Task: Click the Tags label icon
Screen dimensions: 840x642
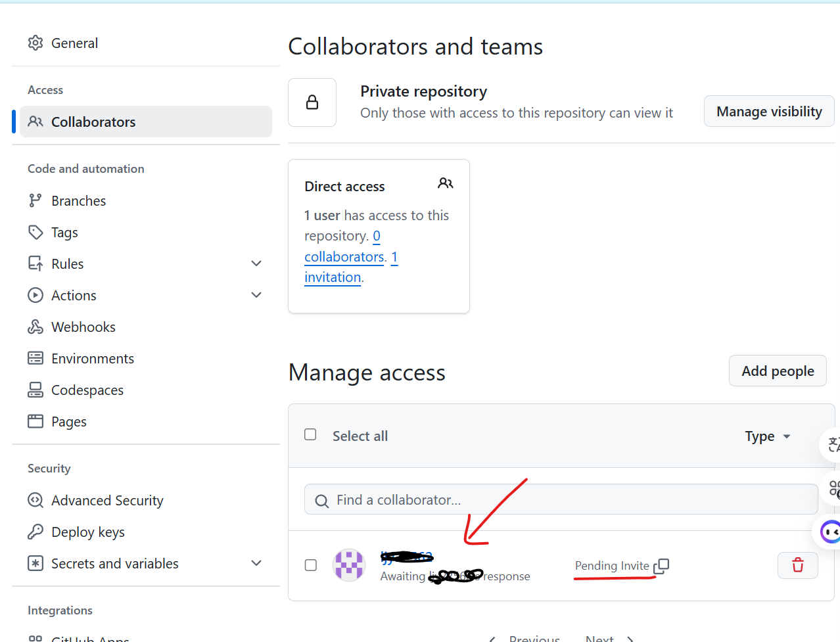Action: [x=35, y=232]
